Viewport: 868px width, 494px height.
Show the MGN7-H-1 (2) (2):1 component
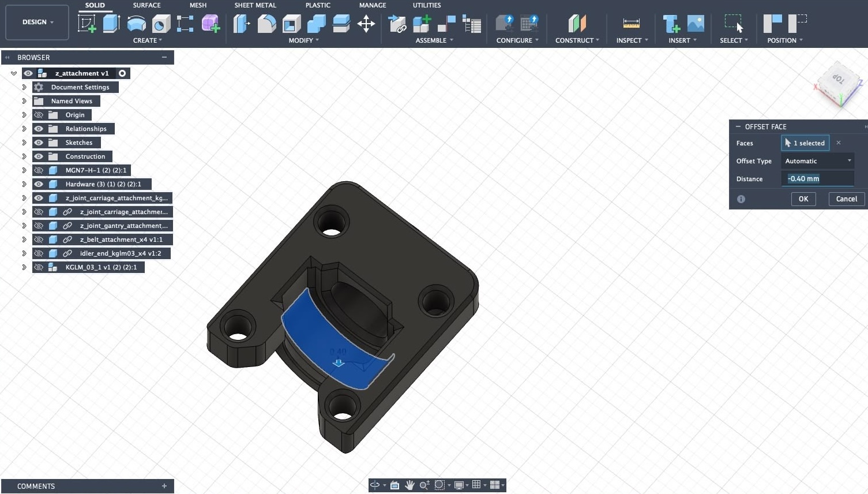(x=39, y=170)
